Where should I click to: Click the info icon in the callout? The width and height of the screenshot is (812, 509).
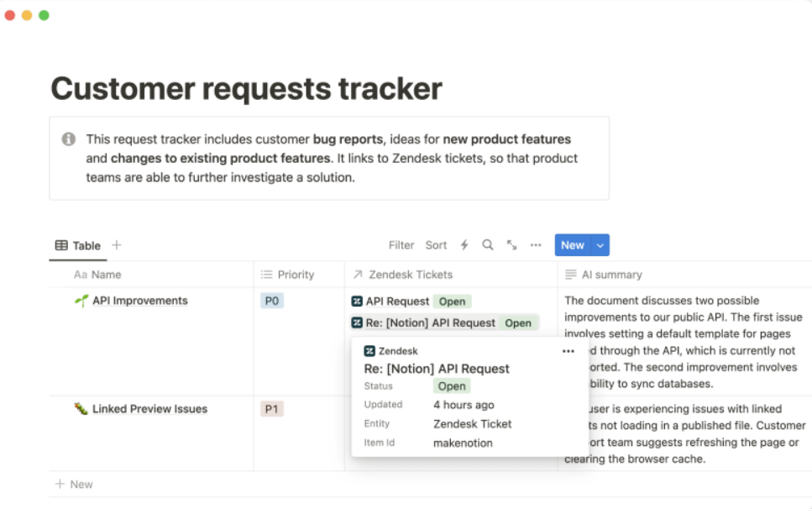(x=68, y=139)
